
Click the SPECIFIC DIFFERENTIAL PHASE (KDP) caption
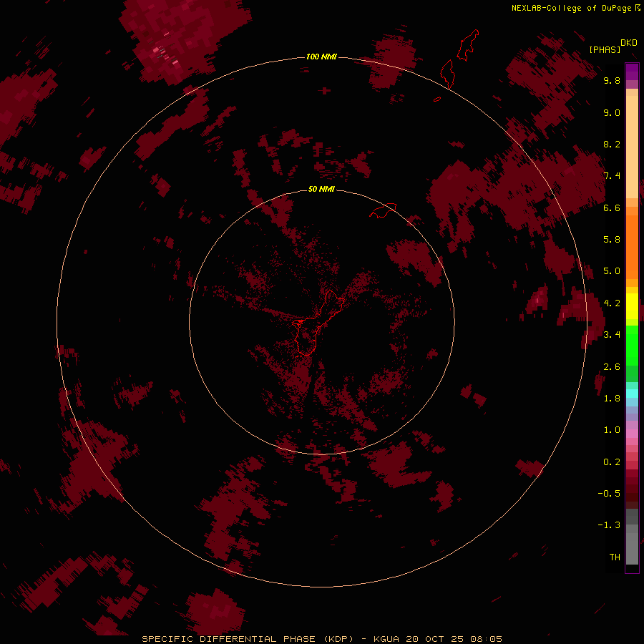248,639
